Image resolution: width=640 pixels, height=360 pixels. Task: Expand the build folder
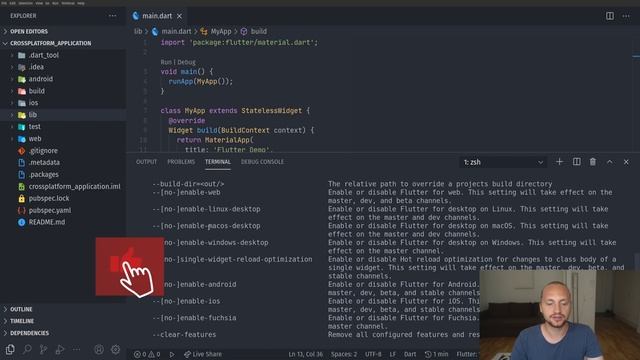click(x=63, y=91)
